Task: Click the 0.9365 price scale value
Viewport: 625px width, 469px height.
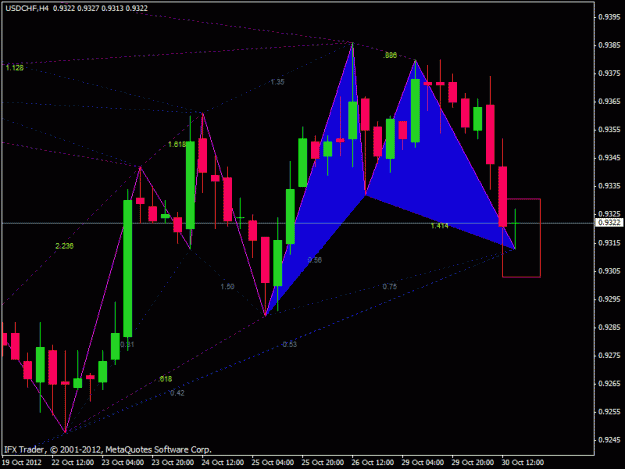Action: coord(609,102)
